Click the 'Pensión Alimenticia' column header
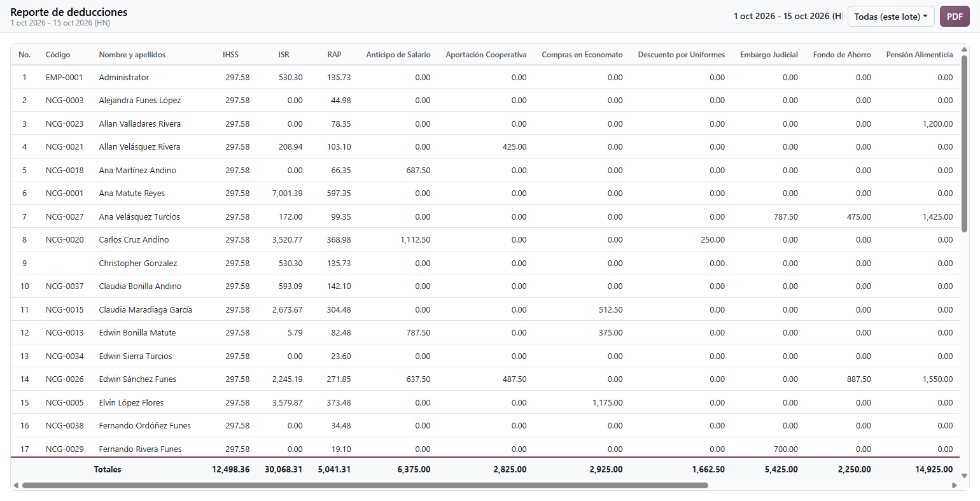The width and height of the screenshot is (980, 501). [920, 55]
